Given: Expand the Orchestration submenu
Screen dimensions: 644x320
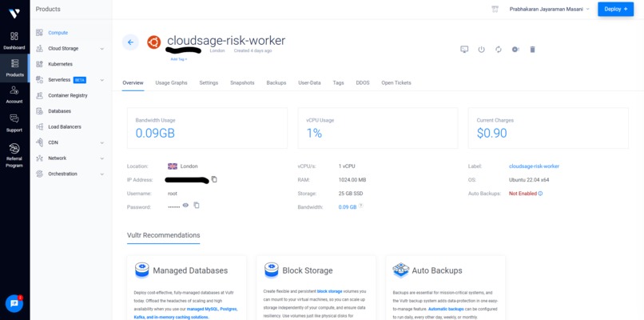Looking at the screenshot, I should (x=101, y=174).
